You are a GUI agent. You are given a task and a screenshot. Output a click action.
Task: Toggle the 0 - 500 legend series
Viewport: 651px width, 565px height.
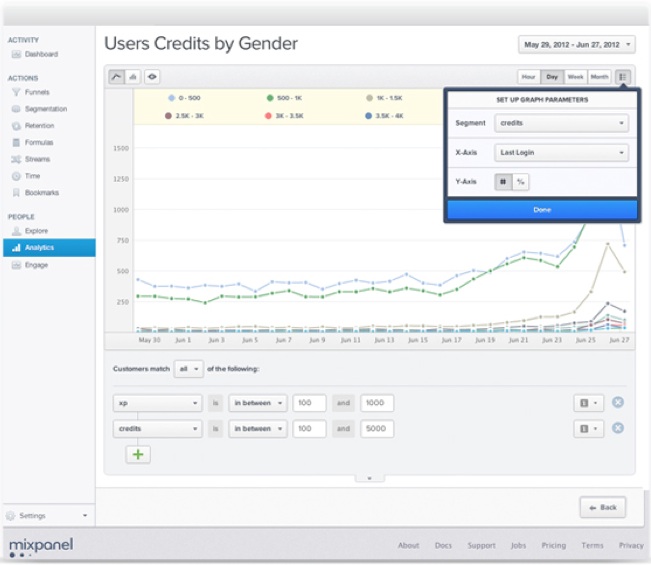[x=184, y=98]
